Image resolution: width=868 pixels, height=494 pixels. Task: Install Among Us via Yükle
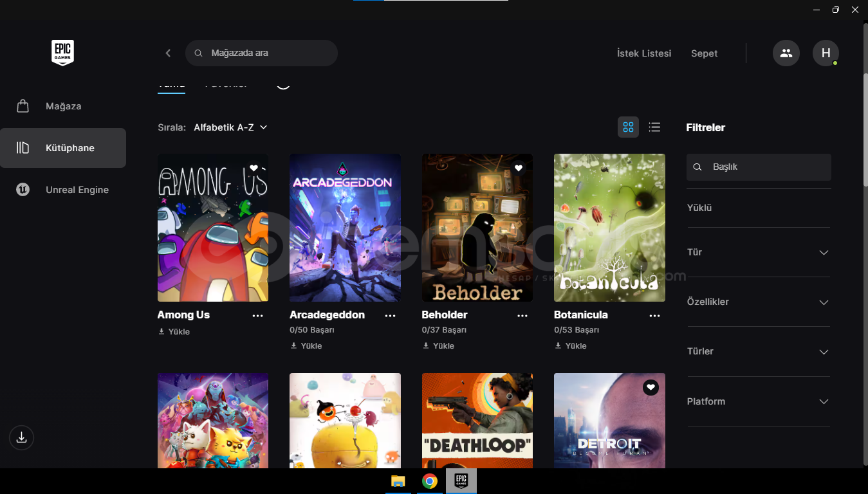pos(174,332)
